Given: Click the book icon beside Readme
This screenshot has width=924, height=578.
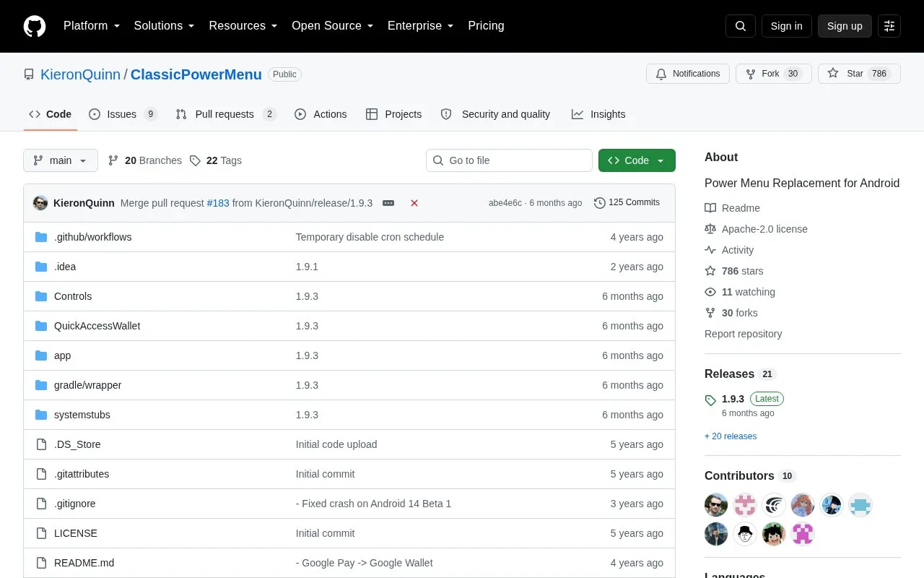Looking at the screenshot, I should (710, 208).
